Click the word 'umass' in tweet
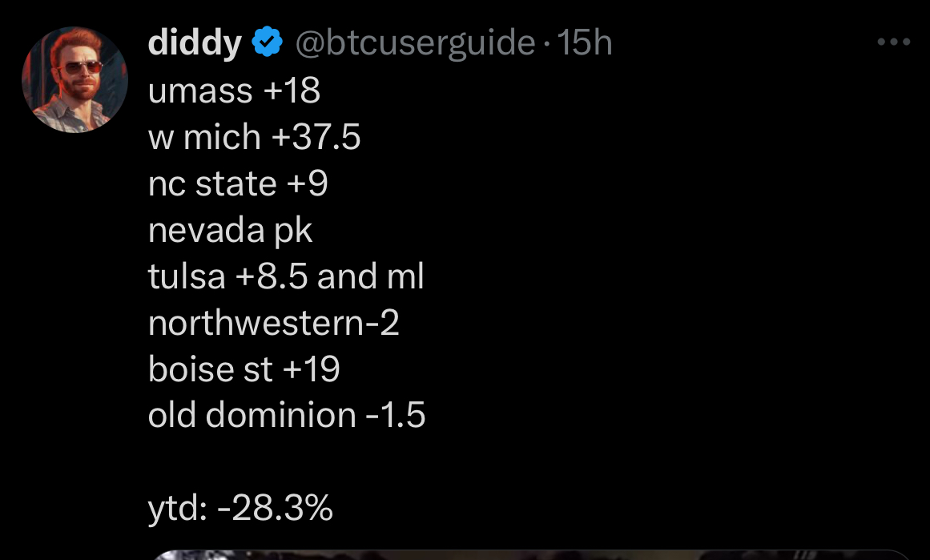Viewport: 930px width, 560px height. [200, 91]
